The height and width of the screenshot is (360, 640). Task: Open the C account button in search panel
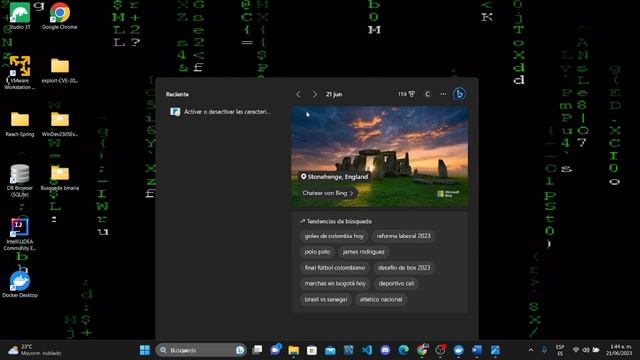point(427,94)
